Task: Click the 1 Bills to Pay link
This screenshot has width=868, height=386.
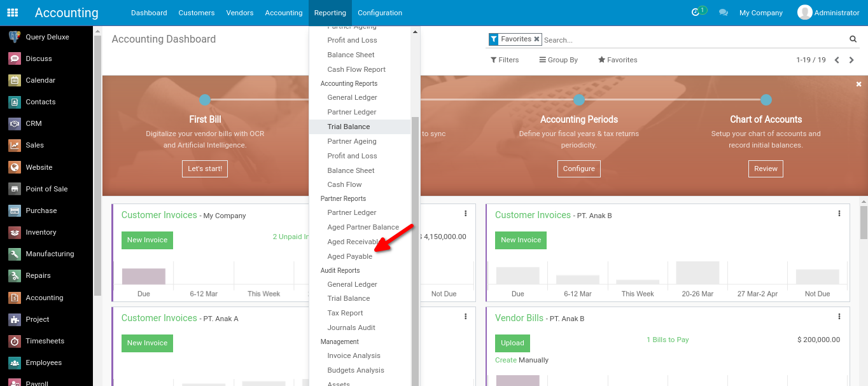Action: click(x=668, y=340)
